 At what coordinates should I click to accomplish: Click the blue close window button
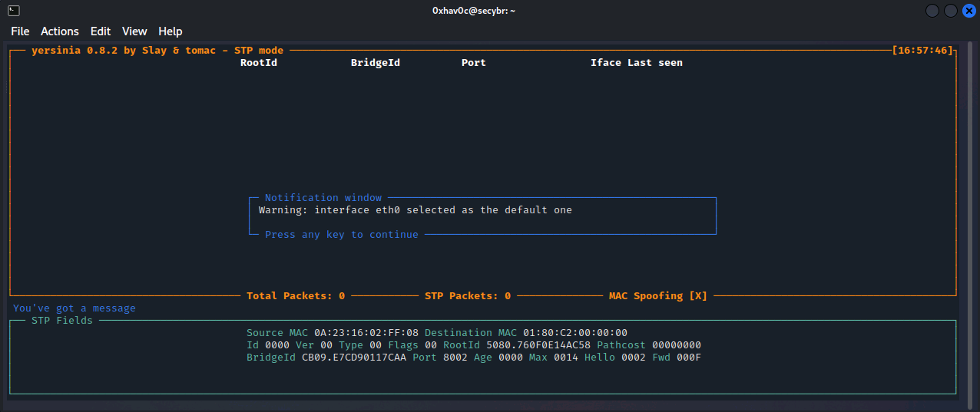[968, 11]
